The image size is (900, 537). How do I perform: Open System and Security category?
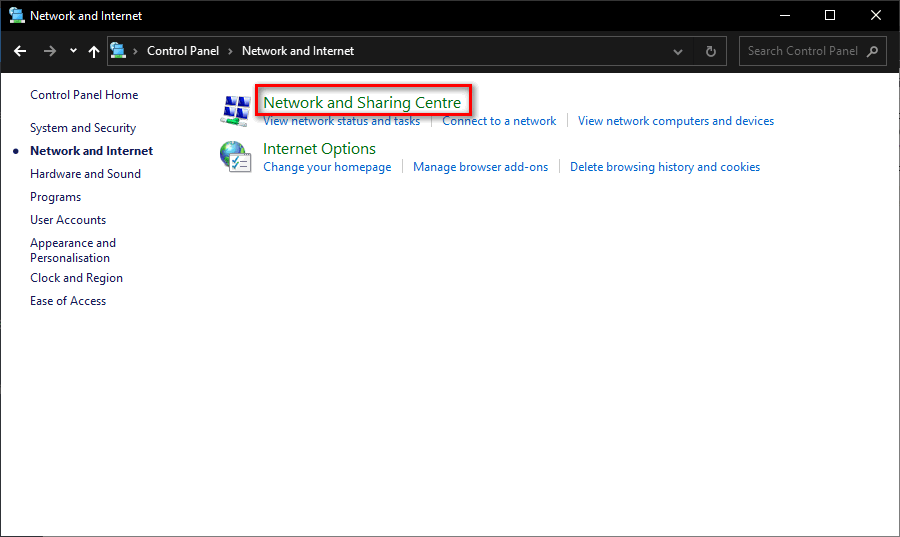click(83, 128)
